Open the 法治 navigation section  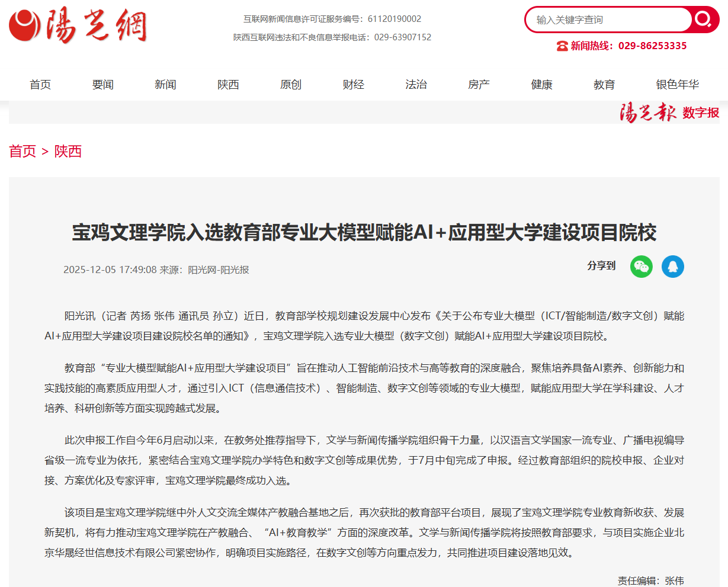(416, 85)
